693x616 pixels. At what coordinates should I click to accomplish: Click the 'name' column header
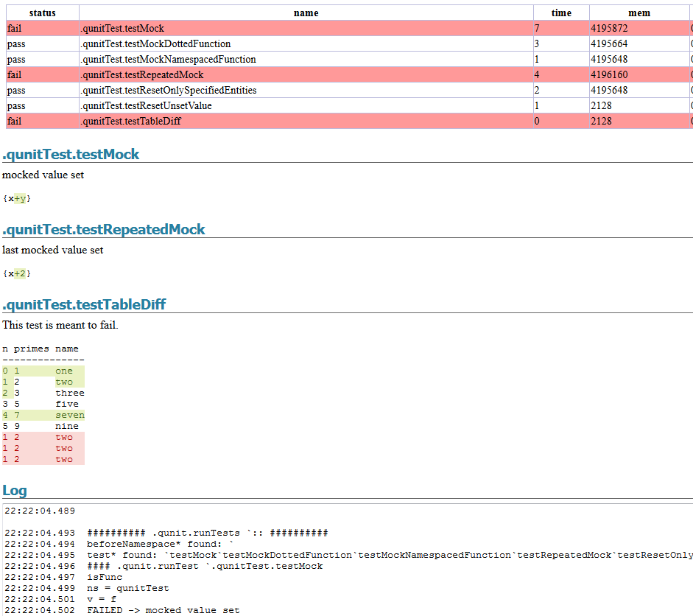point(306,13)
